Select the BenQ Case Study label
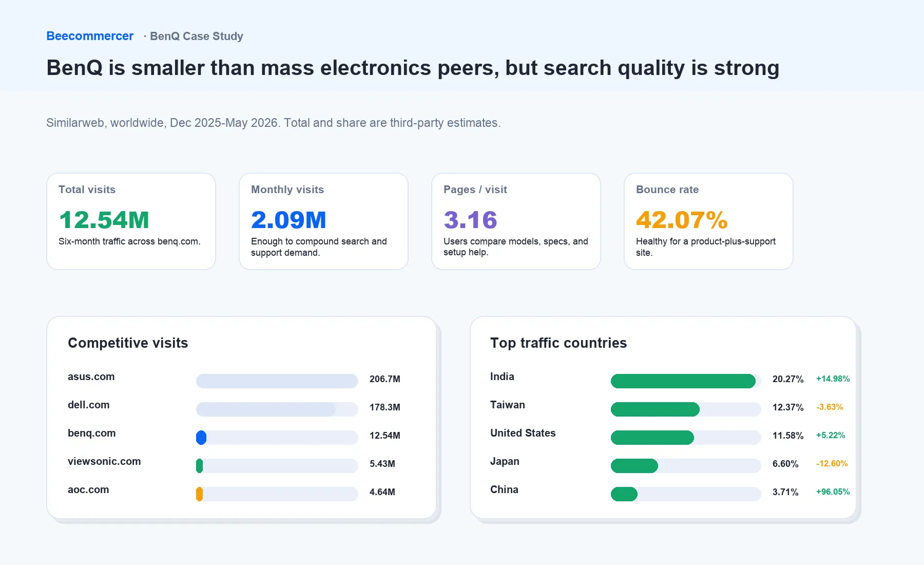The width and height of the screenshot is (924, 565). (197, 36)
